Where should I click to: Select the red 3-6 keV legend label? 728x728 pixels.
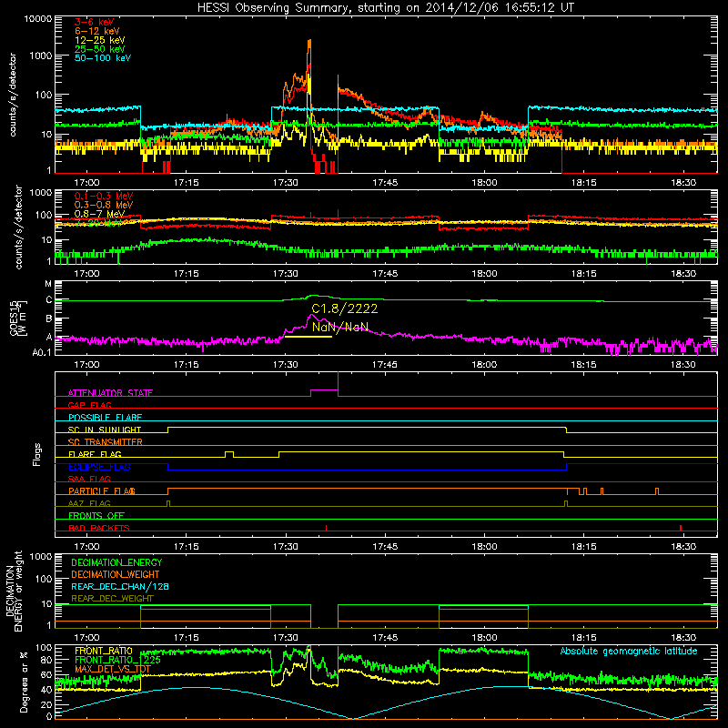pos(94,22)
